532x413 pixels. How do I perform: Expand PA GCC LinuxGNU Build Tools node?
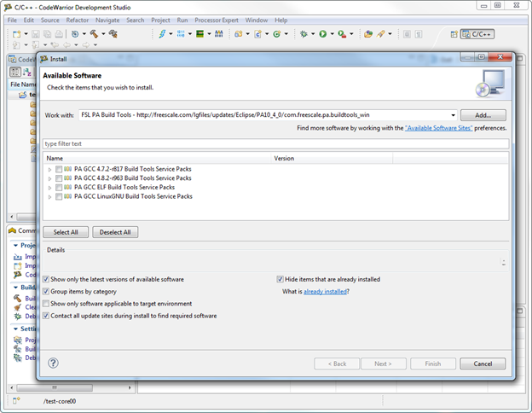coord(49,197)
